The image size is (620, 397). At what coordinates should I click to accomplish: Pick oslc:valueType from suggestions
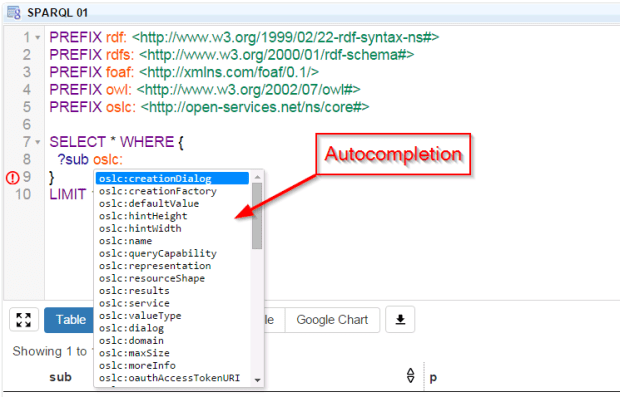click(x=172, y=316)
